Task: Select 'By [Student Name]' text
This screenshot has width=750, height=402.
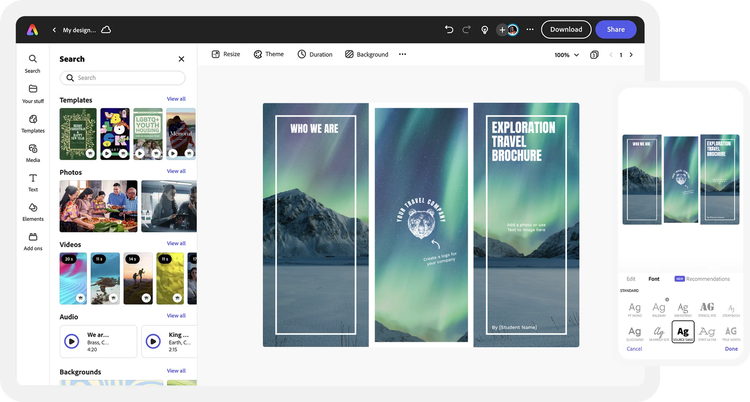Action: [x=514, y=327]
